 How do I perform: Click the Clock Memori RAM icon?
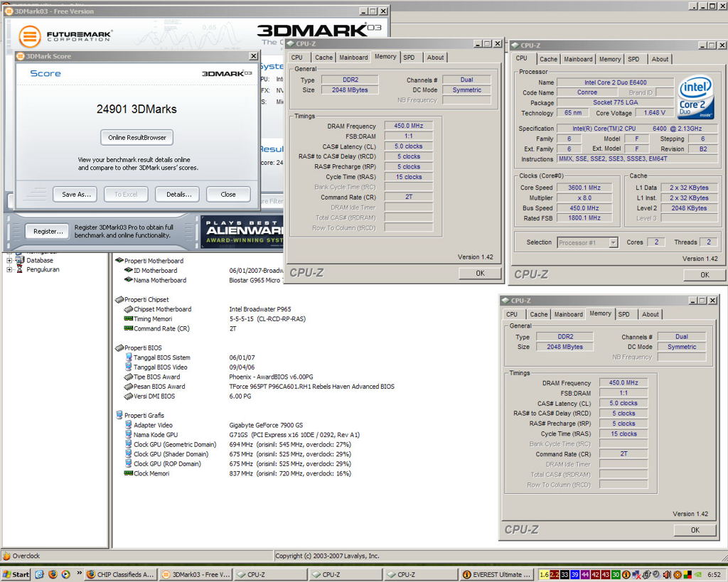(x=129, y=473)
